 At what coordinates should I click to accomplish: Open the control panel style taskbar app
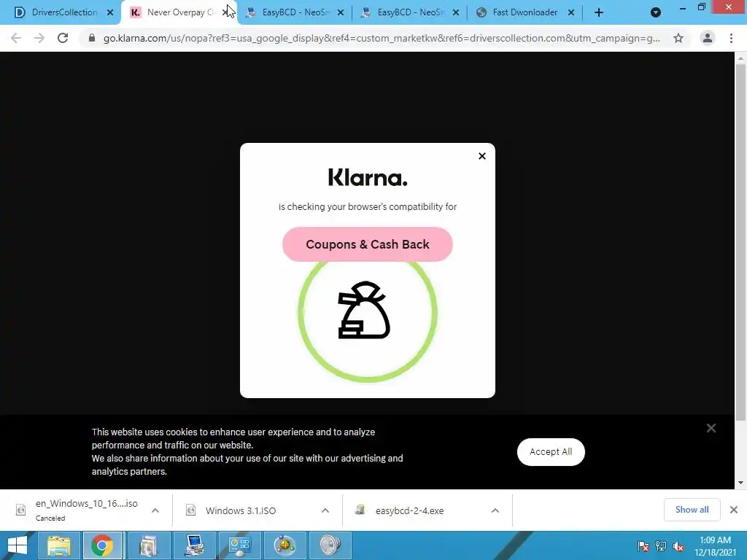pyautogui.click(x=239, y=545)
